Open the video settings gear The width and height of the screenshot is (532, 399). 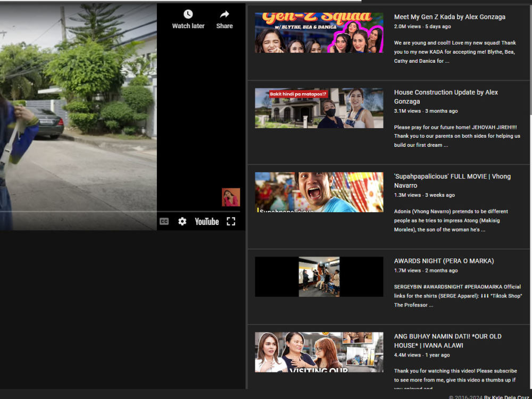click(182, 221)
